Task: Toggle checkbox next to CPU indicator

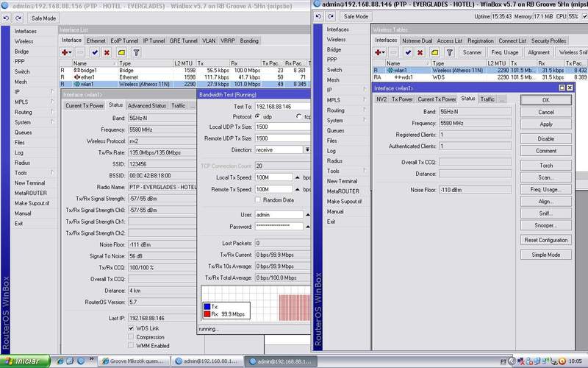Action: [x=584, y=16]
